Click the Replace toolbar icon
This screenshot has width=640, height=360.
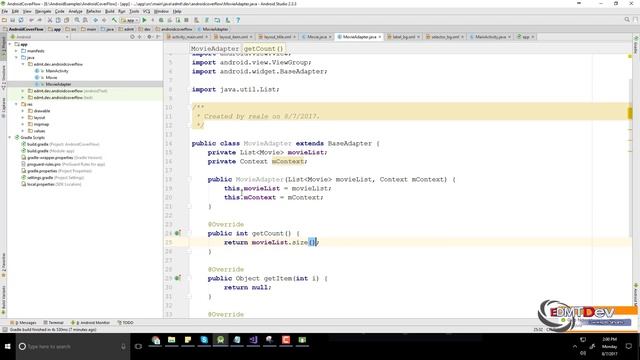(85, 20)
